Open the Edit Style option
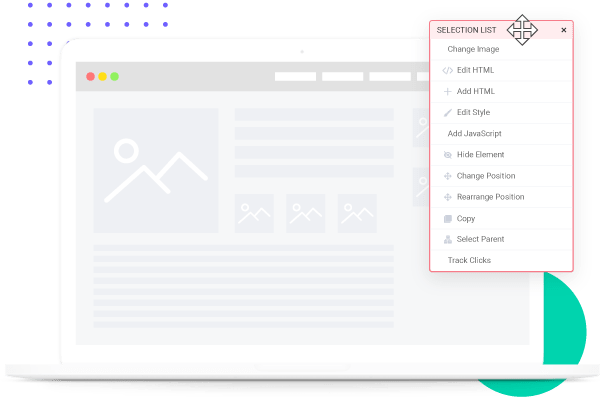 click(x=501, y=112)
